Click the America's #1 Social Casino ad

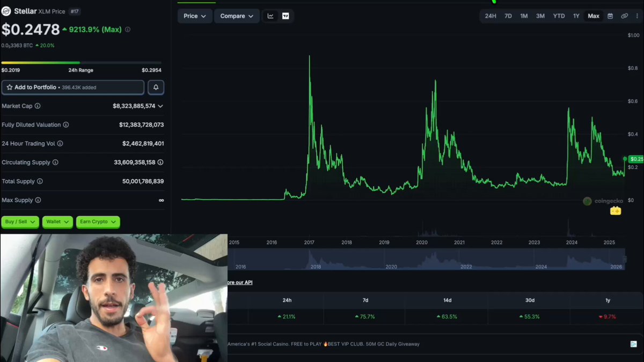pos(324,344)
